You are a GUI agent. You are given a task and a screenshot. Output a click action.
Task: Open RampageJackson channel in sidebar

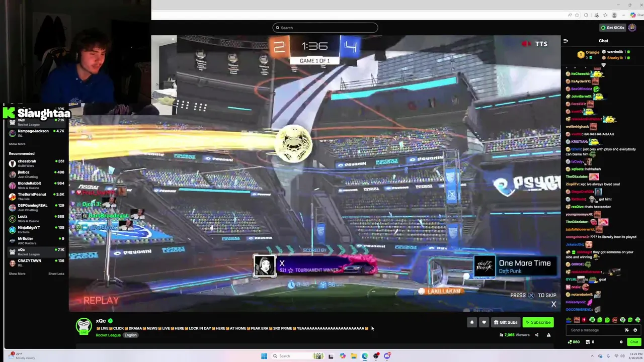[x=36, y=132]
